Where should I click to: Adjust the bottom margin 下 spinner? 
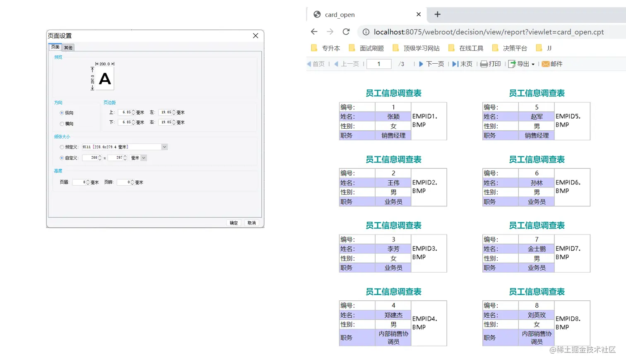pyautogui.click(x=133, y=122)
